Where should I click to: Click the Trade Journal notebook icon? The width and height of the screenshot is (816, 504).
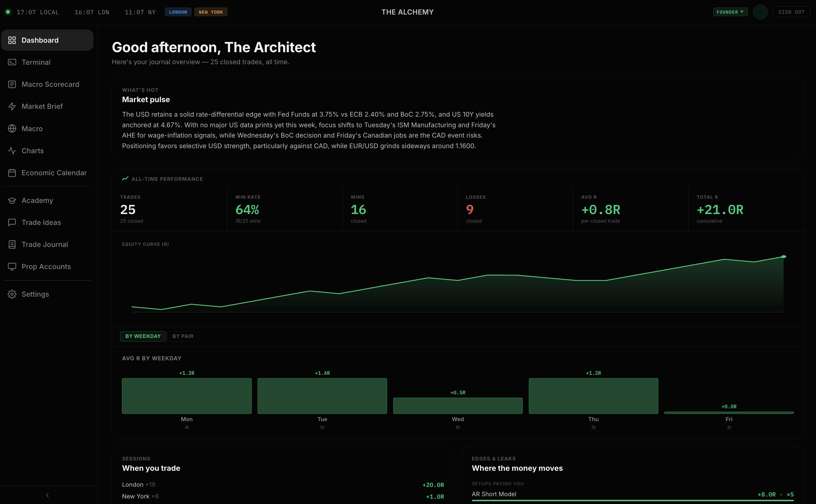pyautogui.click(x=12, y=244)
